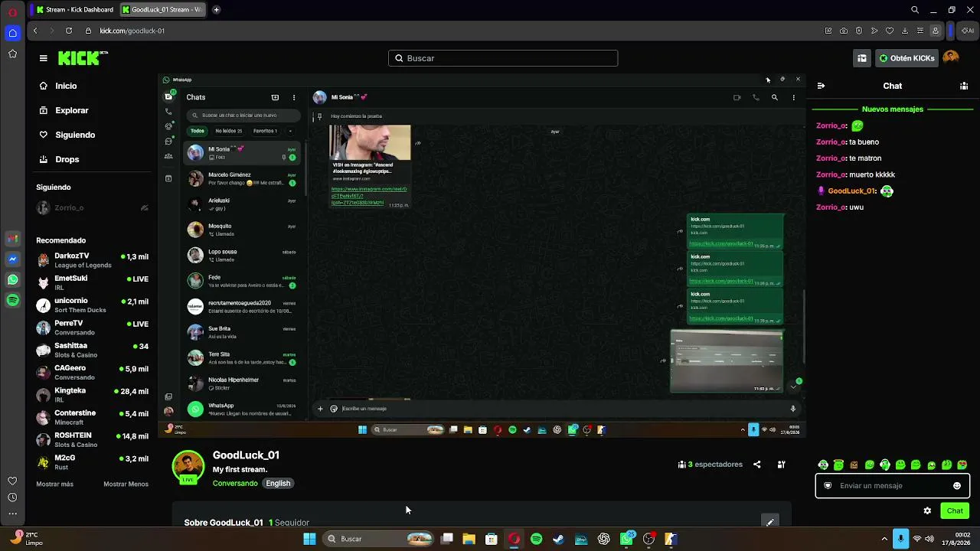
Task: Click the English language tag
Action: (278, 483)
